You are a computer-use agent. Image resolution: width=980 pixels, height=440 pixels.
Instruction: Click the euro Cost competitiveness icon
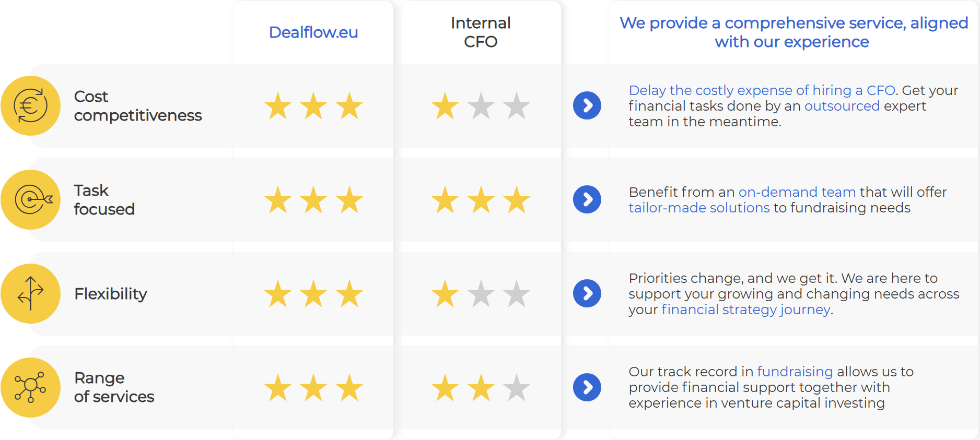[x=30, y=106]
